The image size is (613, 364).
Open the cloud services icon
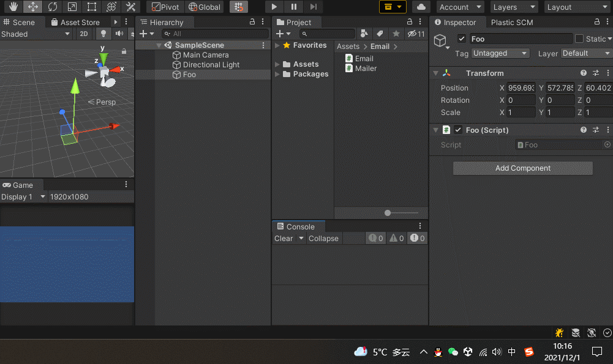(421, 7)
